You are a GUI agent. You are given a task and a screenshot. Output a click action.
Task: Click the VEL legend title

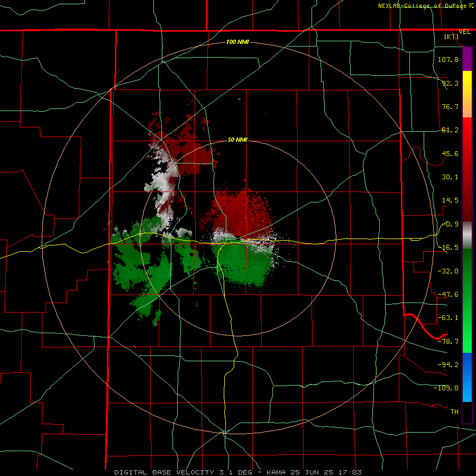[x=464, y=32]
